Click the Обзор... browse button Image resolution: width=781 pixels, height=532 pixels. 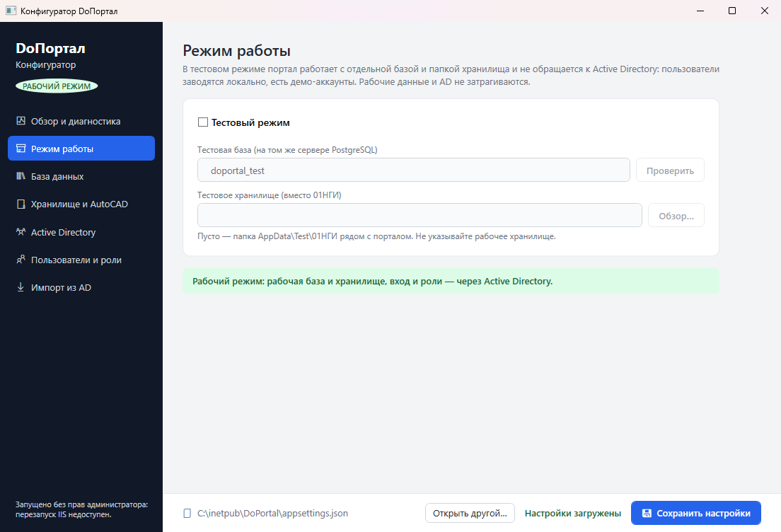pos(676,216)
